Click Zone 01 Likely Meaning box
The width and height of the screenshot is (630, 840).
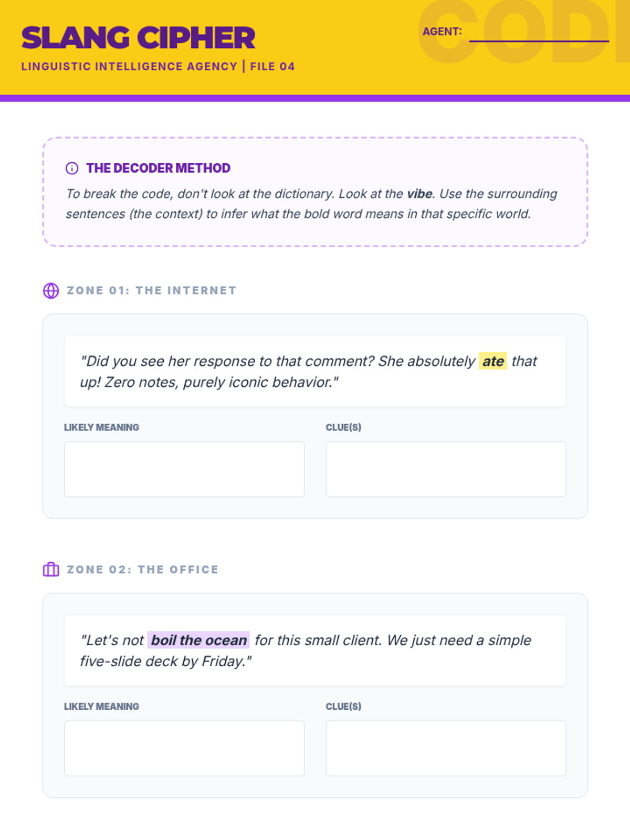184,469
